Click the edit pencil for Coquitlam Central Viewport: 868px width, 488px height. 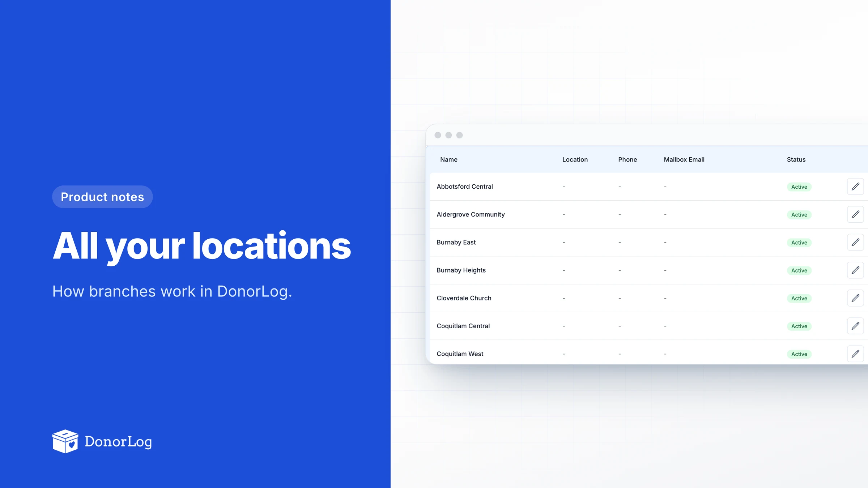(x=855, y=326)
